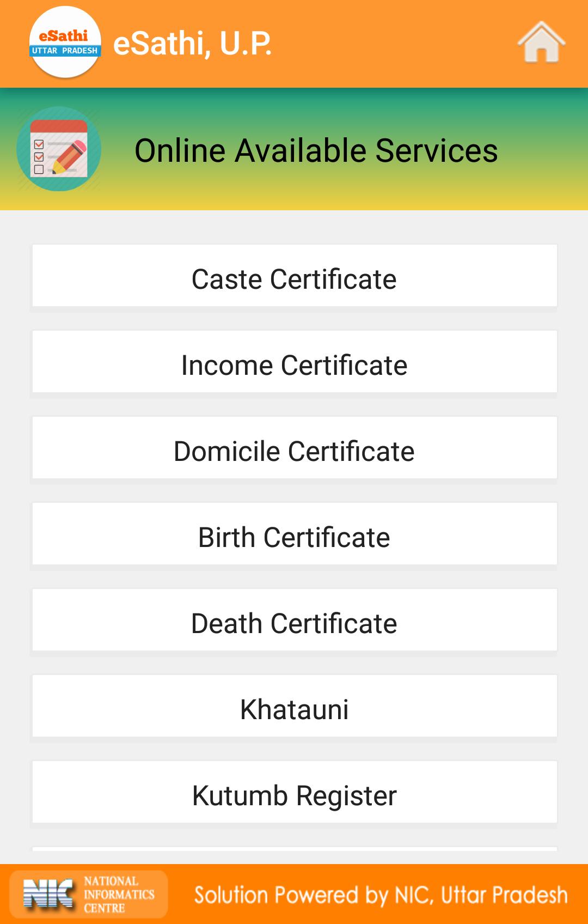588x924 pixels.
Task: Tap the Death Certificate entry
Action: [295, 620]
